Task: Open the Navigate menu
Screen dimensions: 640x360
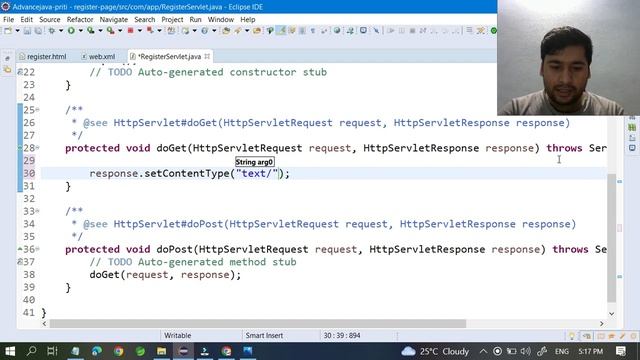Action: pos(113,20)
